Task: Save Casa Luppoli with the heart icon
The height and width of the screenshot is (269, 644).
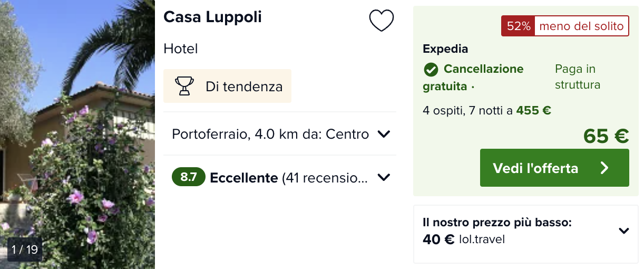Action: pos(381,21)
